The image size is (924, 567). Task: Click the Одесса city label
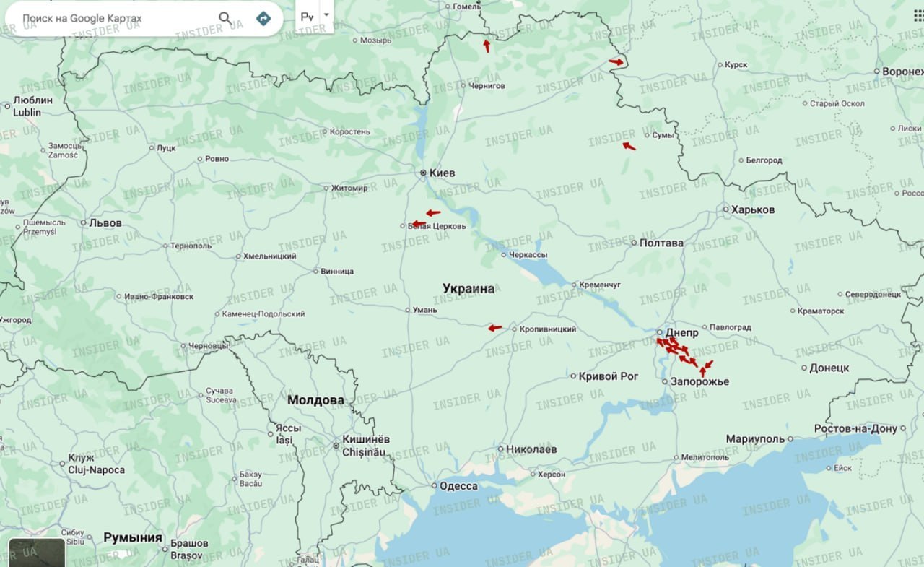[x=458, y=486]
